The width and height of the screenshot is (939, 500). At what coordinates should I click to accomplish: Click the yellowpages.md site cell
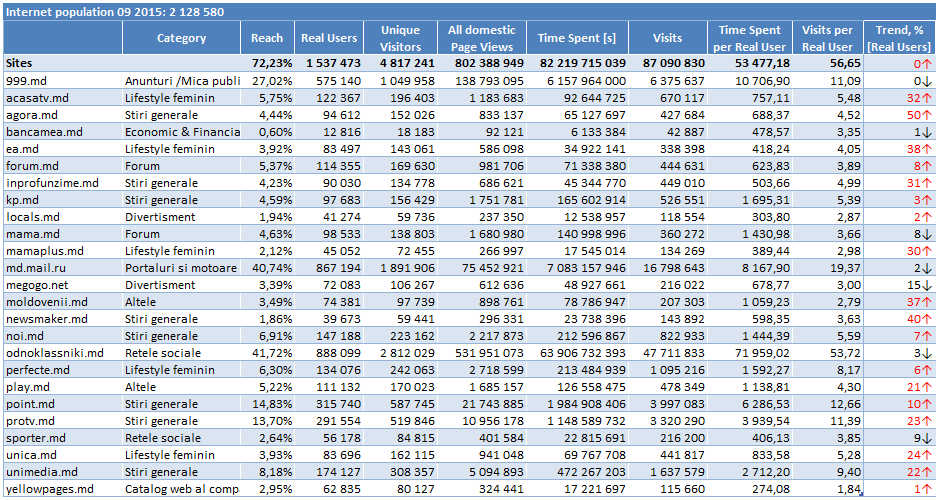[62, 489]
